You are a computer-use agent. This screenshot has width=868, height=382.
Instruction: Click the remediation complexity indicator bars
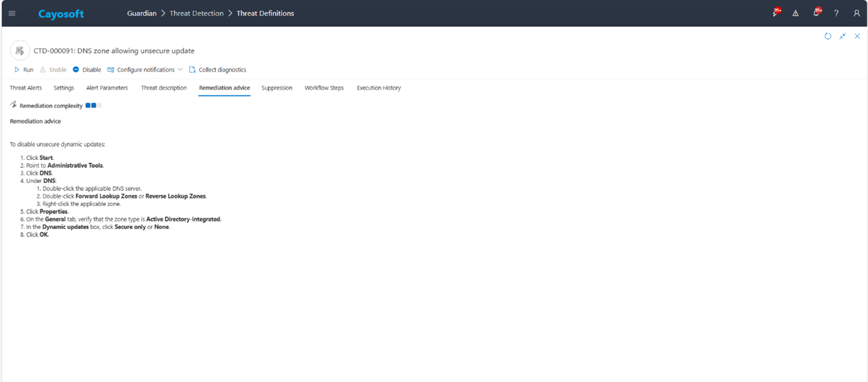(x=93, y=106)
